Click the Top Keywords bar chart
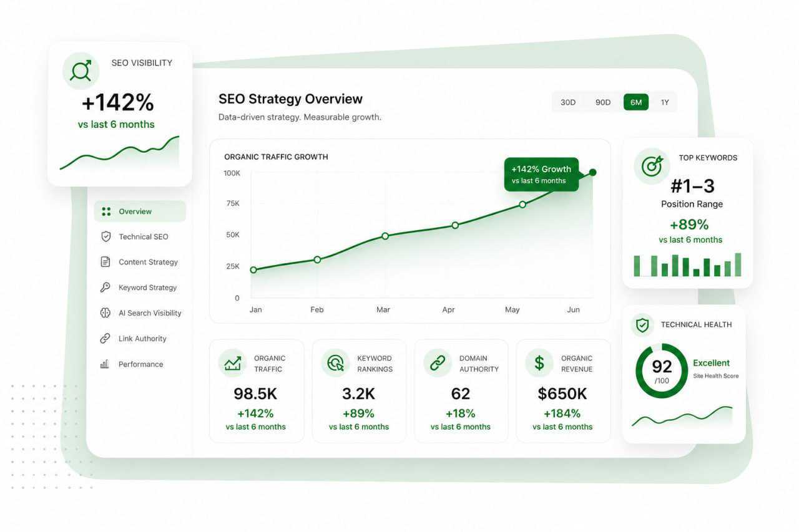The width and height of the screenshot is (799, 532). (x=687, y=264)
